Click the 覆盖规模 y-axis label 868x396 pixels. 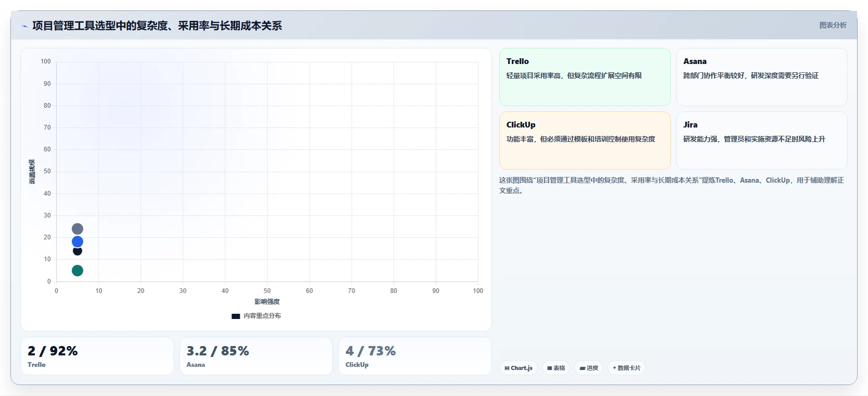[32, 172]
